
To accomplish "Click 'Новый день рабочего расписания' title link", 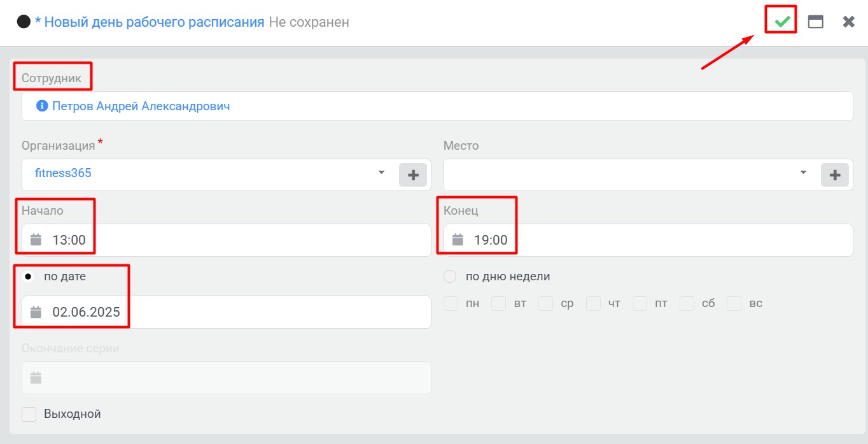I will point(154,22).
